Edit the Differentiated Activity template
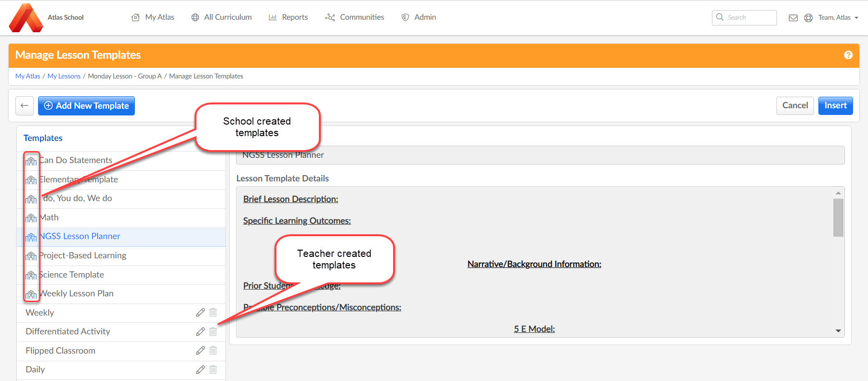 [x=200, y=331]
